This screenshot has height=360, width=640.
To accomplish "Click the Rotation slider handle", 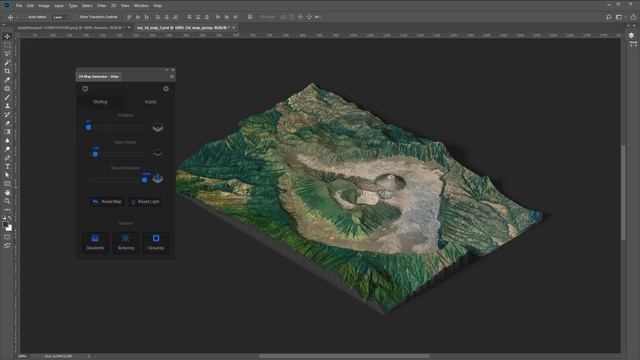I will [x=88, y=127].
